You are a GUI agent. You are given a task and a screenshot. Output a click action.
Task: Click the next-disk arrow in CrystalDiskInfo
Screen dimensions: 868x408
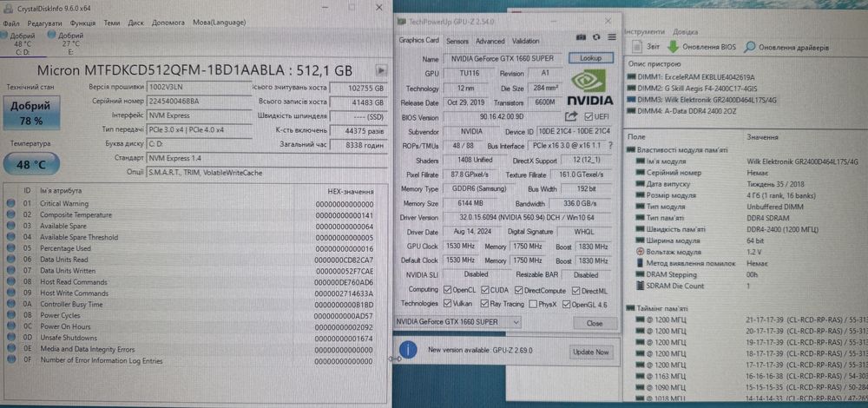click(x=381, y=71)
